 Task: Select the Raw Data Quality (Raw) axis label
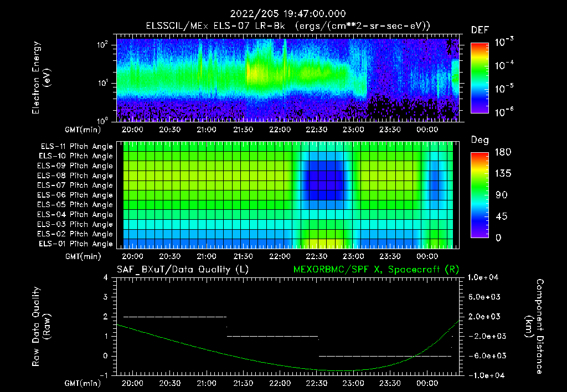[41, 327]
